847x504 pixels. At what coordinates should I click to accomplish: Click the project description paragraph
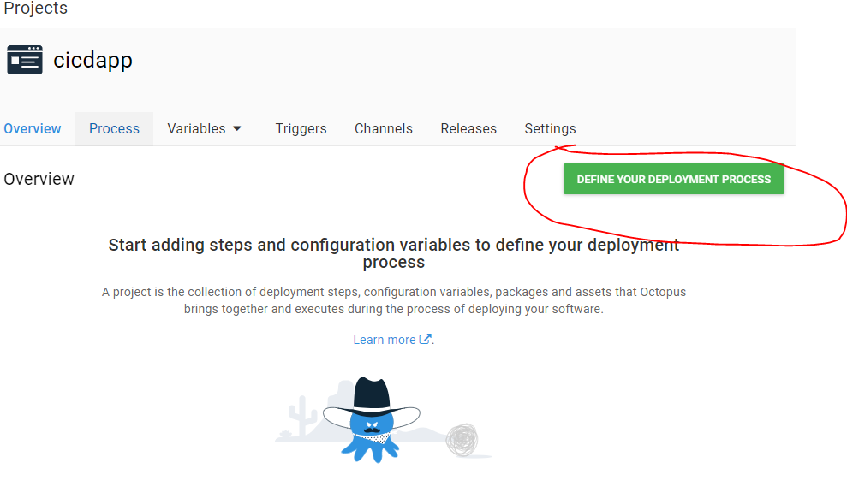393,300
